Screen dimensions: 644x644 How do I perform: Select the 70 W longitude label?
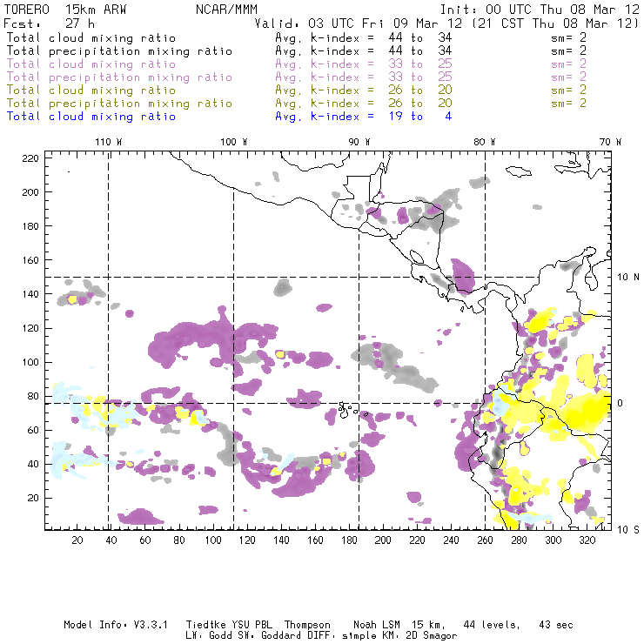[x=610, y=142]
